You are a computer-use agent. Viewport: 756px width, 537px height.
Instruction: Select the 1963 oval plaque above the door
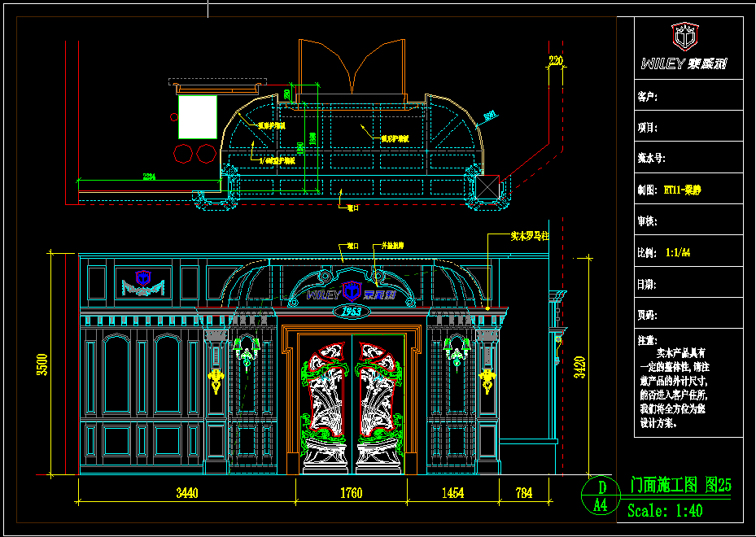352,312
